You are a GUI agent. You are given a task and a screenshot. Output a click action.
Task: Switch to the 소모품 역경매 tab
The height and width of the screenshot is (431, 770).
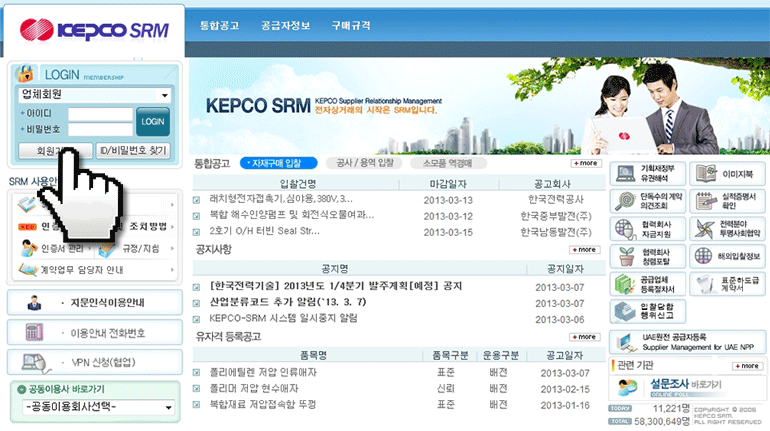pyautogui.click(x=448, y=163)
